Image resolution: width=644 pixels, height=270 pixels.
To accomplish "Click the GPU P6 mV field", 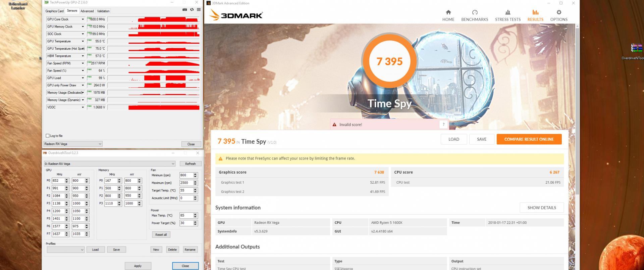I will (x=78, y=226).
